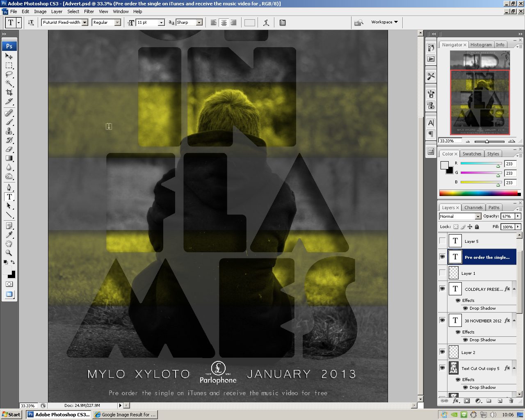Open the layer blend mode Normal dropdown

(x=478, y=216)
